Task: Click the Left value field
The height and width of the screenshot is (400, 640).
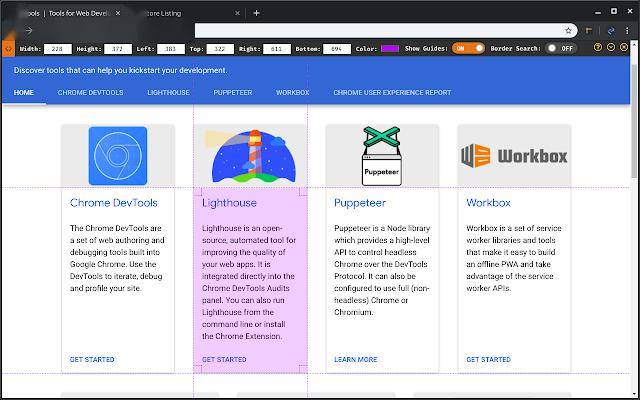Action: 171,49
